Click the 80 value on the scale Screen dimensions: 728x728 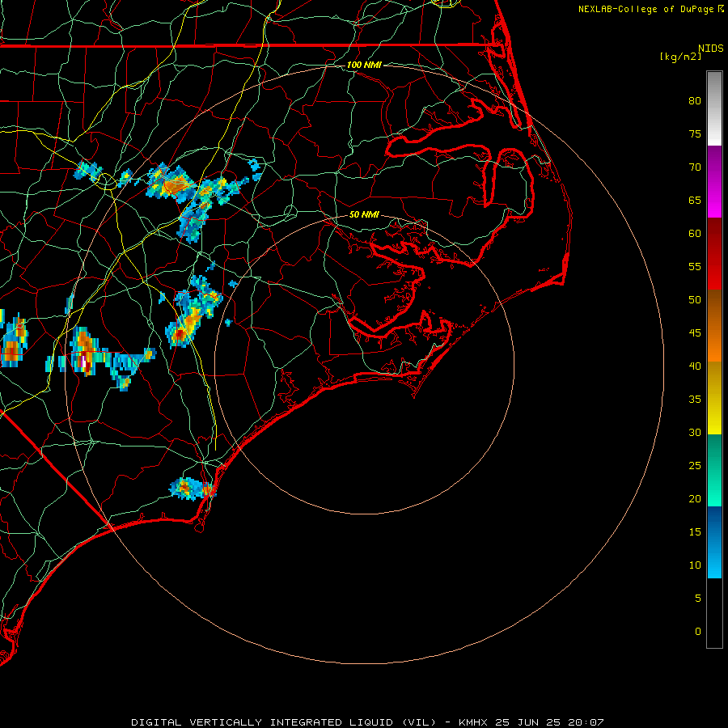point(695,101)
